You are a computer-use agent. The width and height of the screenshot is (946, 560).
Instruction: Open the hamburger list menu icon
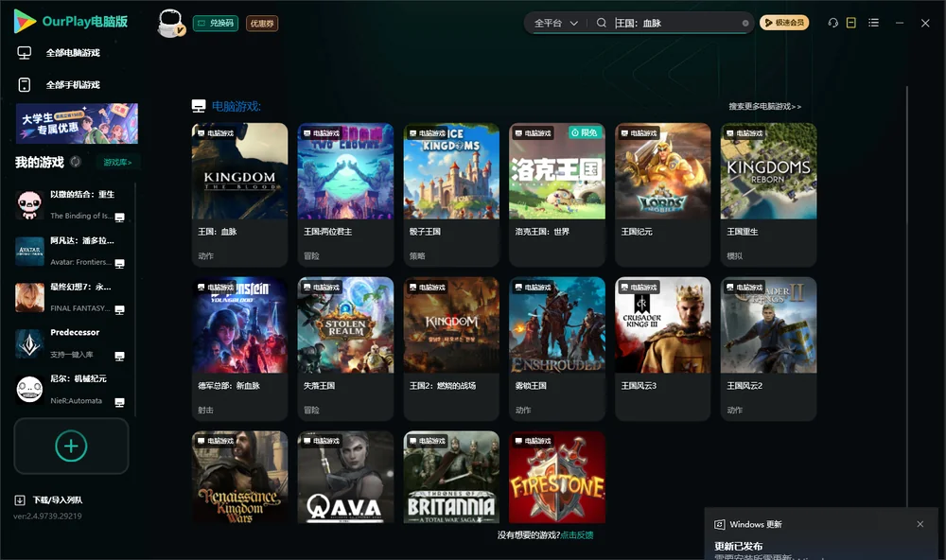[x=873, y=23]
